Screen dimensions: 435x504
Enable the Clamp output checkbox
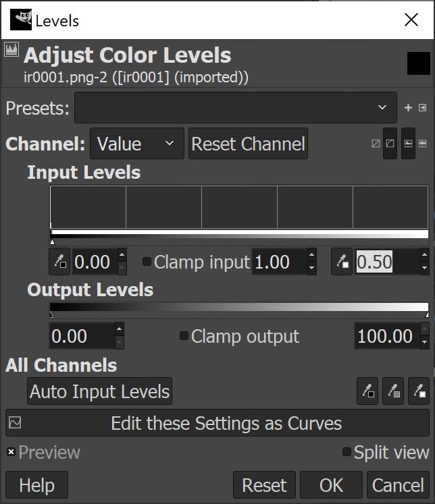(184, 336)
